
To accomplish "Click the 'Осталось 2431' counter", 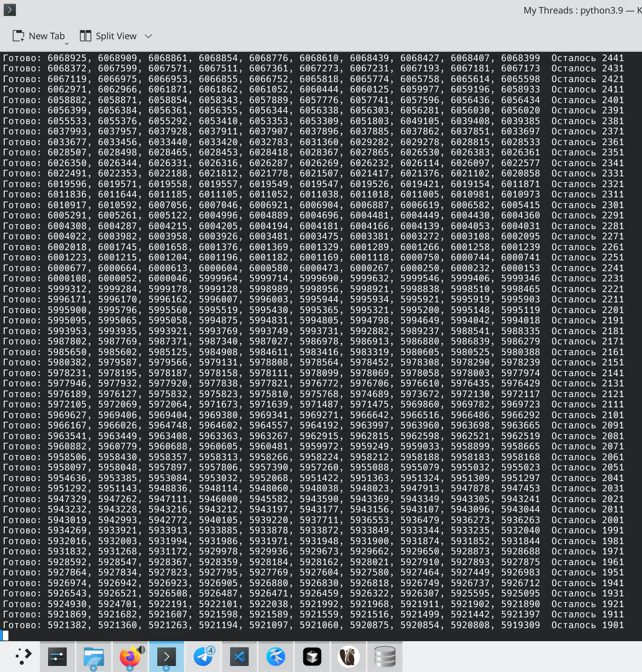I will [x=587, y=68].
